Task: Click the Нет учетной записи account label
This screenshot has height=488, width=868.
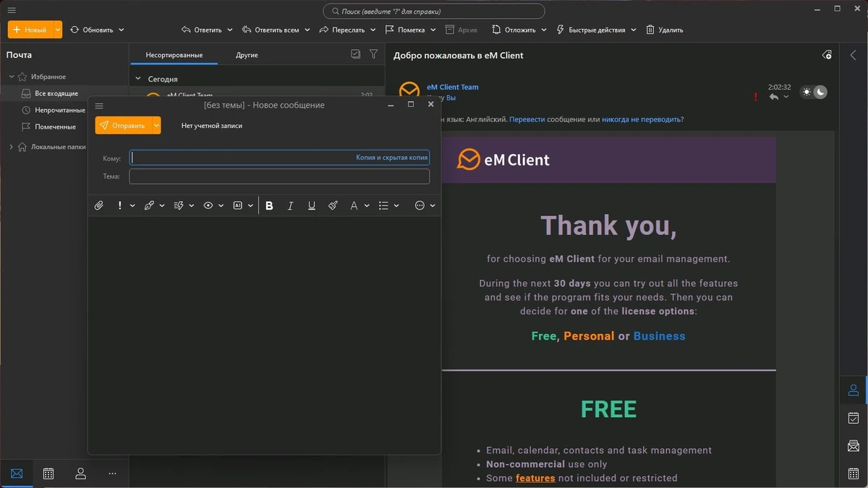Action: tap(212, 125)
